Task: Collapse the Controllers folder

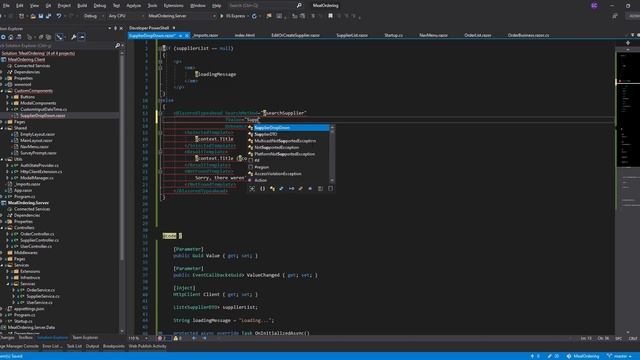Action: (2, 228)
